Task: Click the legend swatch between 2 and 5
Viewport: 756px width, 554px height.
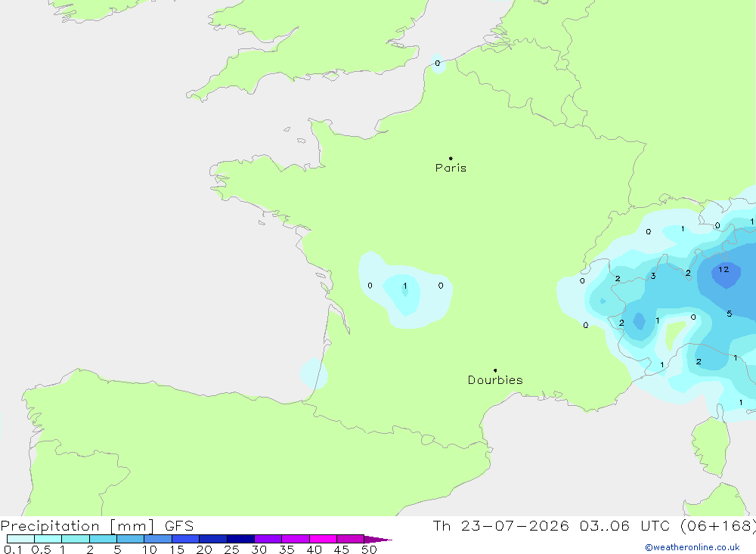Action: click(x=103, y=539)
